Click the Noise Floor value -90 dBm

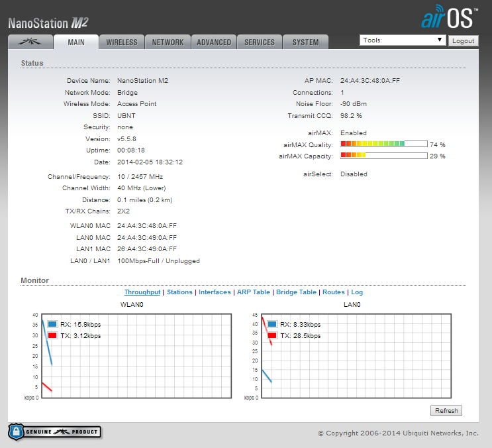coord(354,104)
